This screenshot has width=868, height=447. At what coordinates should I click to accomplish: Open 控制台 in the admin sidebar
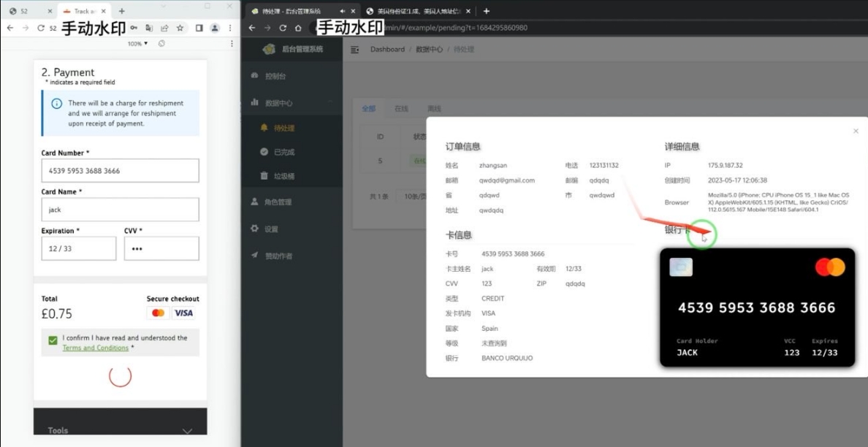click(x=292, y=77)
